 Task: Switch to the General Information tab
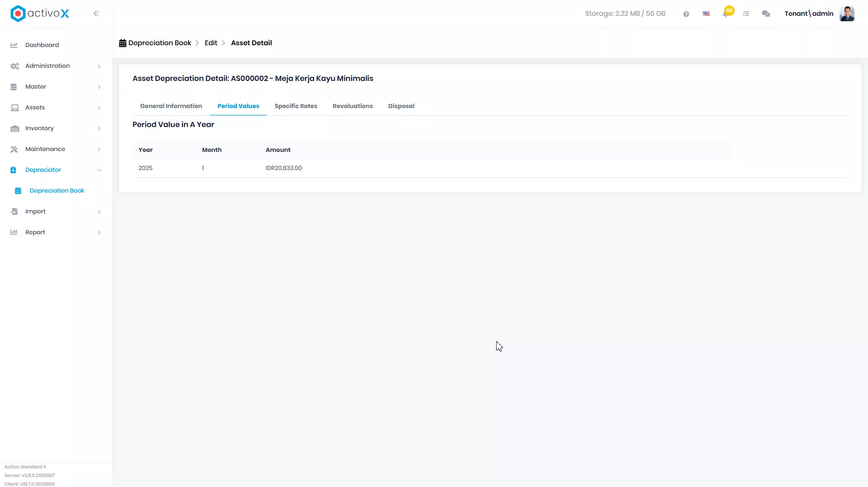(171, 106)
